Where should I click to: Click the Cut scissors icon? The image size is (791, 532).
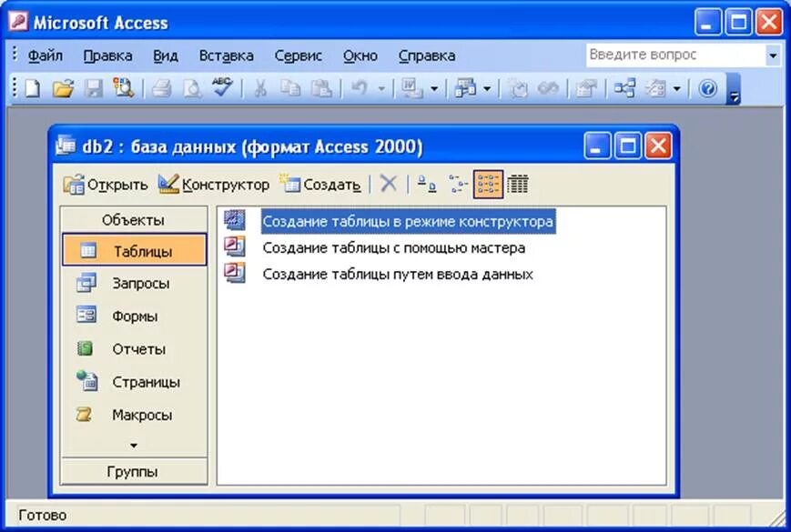[259, 89]
